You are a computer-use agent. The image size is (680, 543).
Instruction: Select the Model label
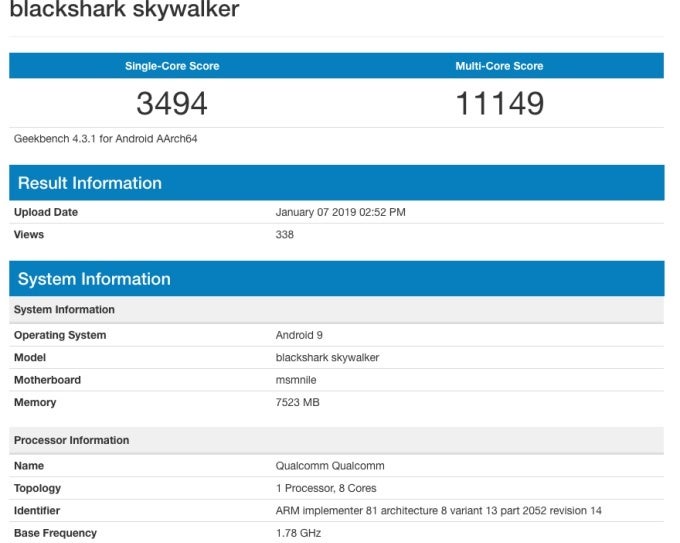pyautogui.click(x=30, y=357)
